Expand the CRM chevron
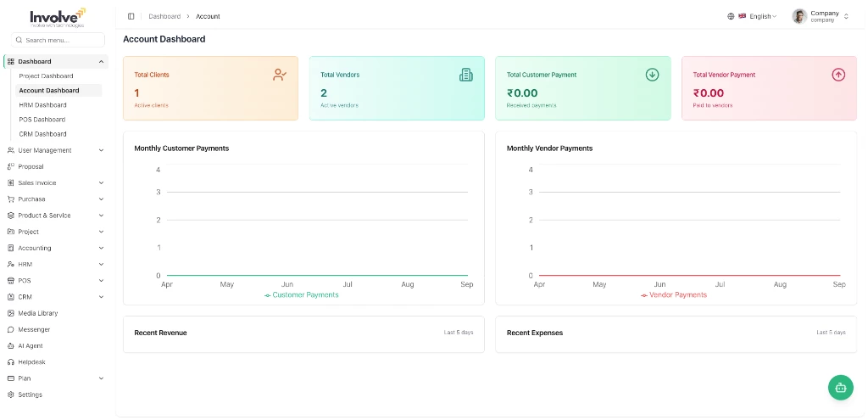 click(101, 297)
